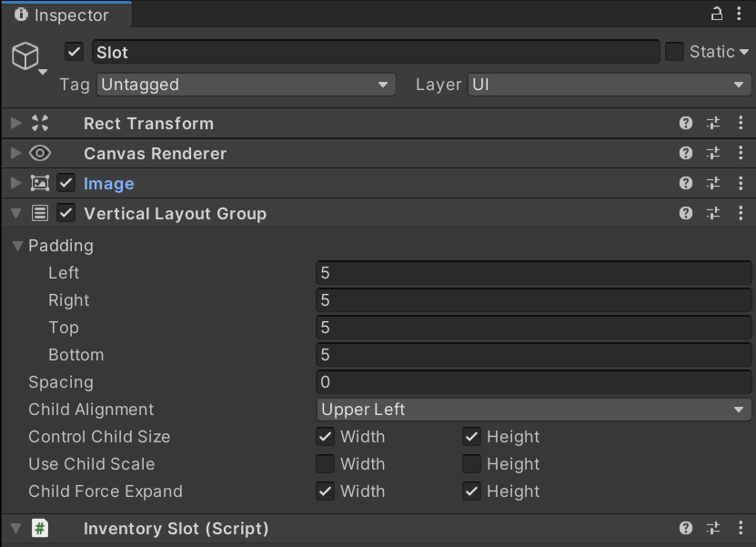Change Child Alignment from Upper Left

point(533,410)
